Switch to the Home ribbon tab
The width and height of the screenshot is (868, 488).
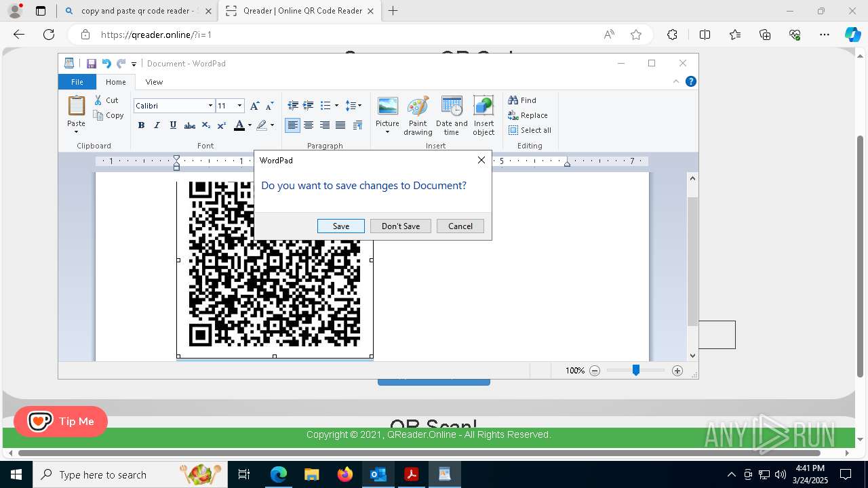115,82
